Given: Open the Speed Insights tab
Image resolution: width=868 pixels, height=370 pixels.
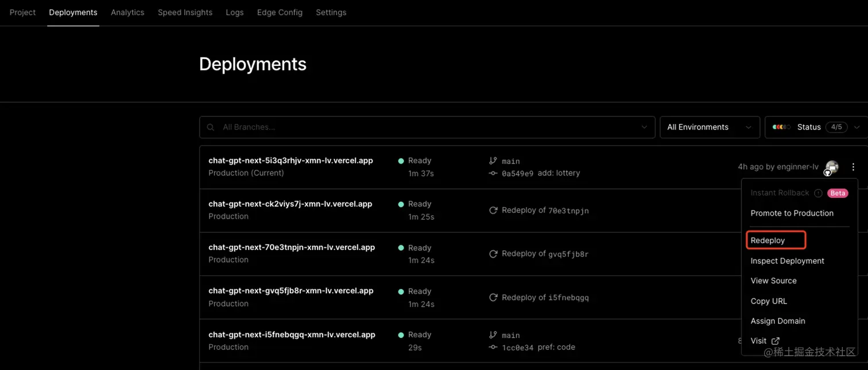Looking at the screenshot, I should 185,12.
